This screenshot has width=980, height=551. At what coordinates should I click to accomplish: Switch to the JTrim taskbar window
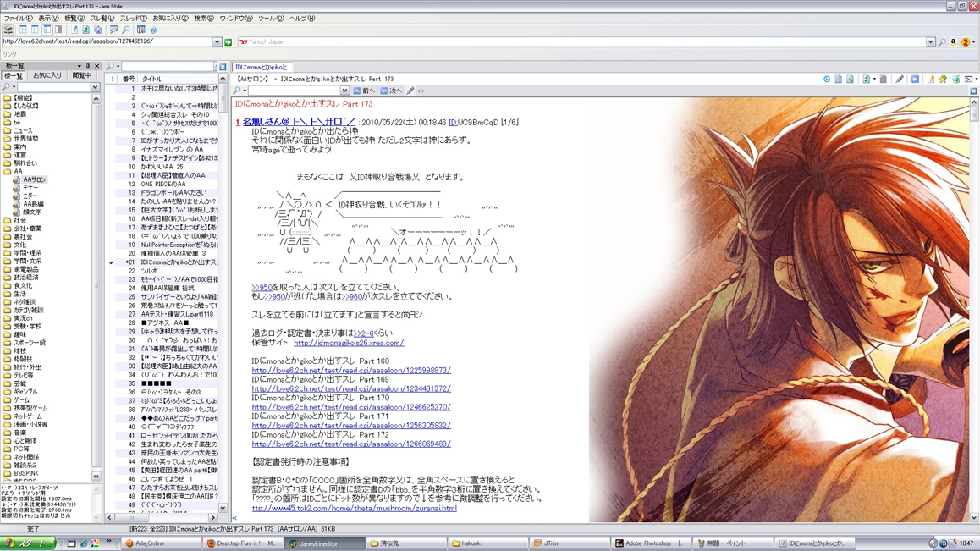(x=569, y=543)
